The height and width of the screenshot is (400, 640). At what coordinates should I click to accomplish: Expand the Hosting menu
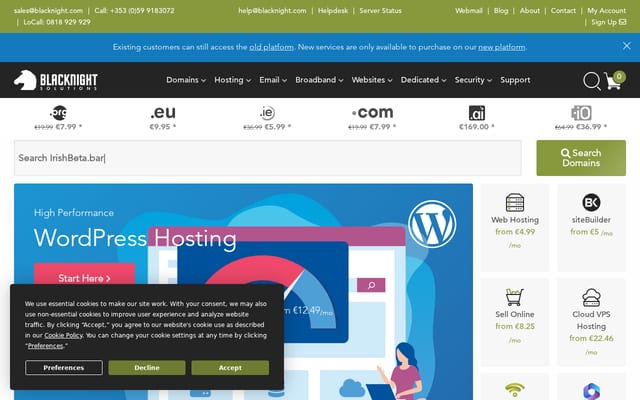pyautogui.click(x=232, y=80)
